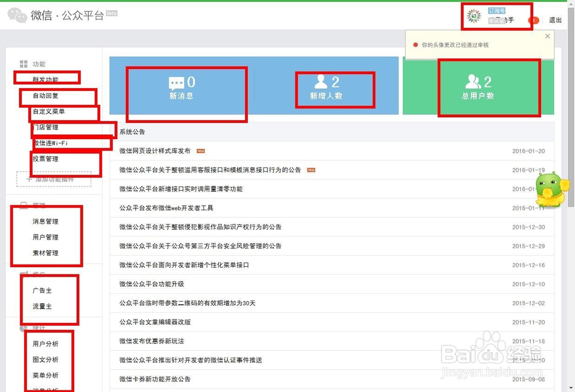This screenshot has height=392, width=575.
Task: Open 自定义菜单 in sidebar
Action: tap(49, 112)
